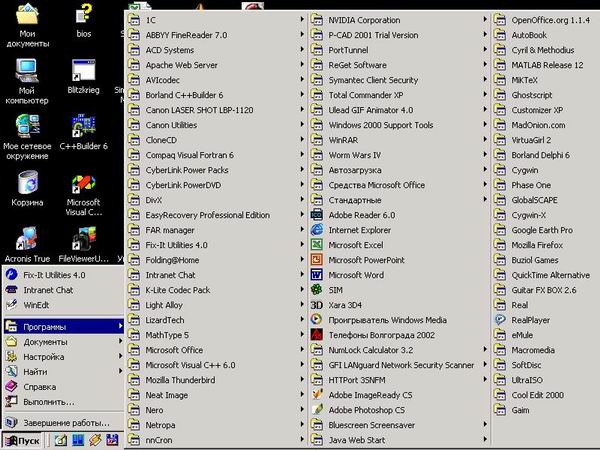Open Настройка in the Start menu

pos(64,357)
